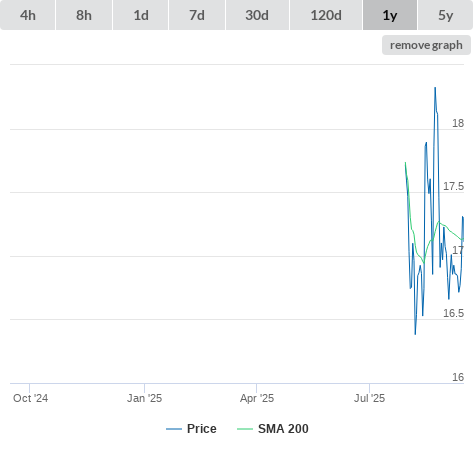Click the Jul '25 axis tick label

pos(369,398)
